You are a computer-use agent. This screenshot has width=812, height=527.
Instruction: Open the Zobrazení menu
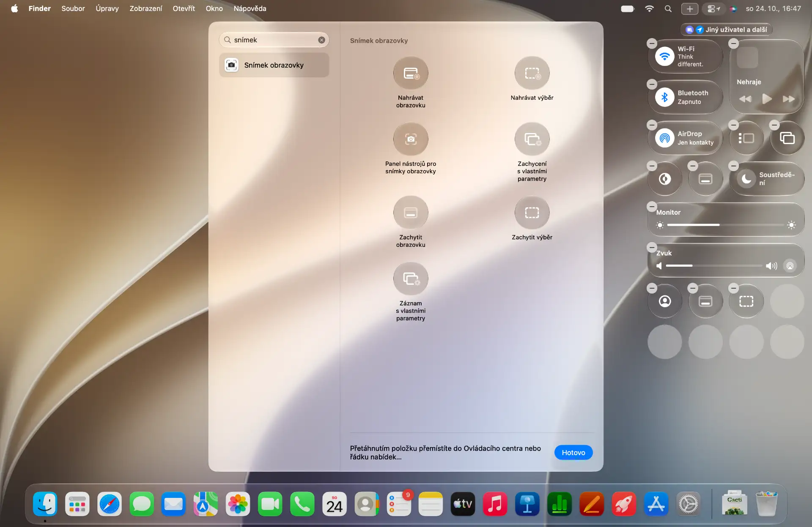pyautogui.click(x=146, y=8)
